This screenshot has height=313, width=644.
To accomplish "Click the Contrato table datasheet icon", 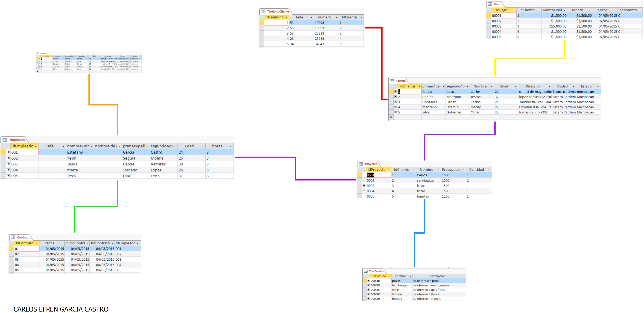I will 13,237.
